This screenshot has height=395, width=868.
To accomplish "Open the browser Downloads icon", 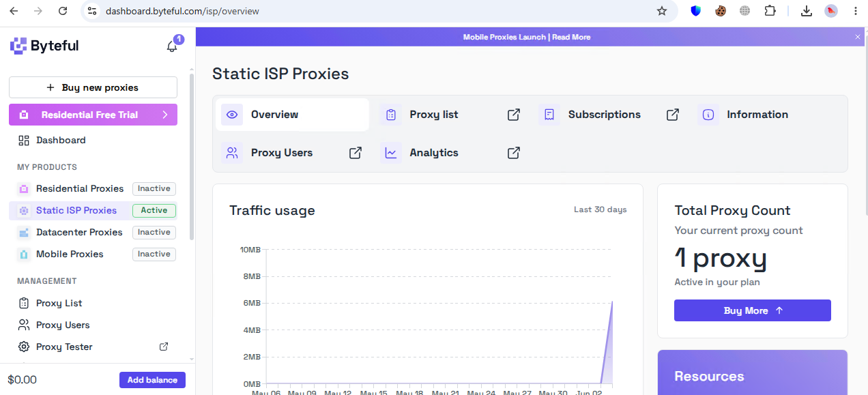I will coord(806,11).
